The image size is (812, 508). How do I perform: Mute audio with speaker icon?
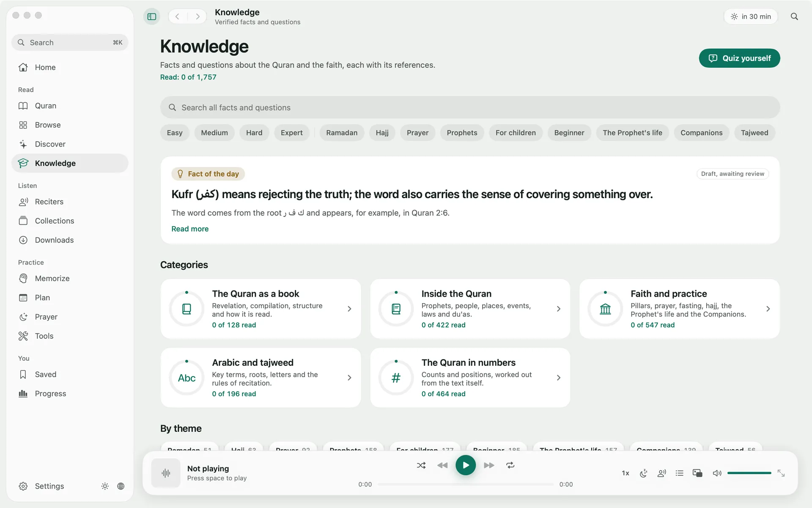pos(717,473)
